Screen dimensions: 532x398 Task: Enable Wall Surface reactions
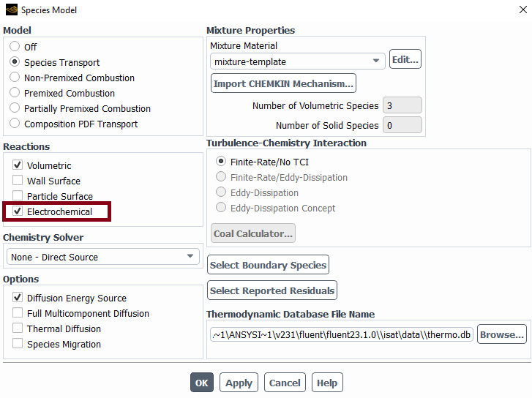tap(18, 180)
